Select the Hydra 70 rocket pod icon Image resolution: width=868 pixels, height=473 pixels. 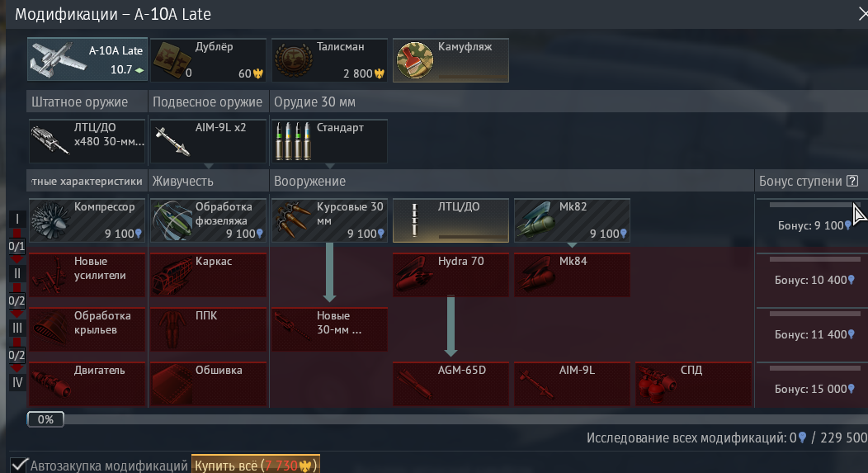414,275
